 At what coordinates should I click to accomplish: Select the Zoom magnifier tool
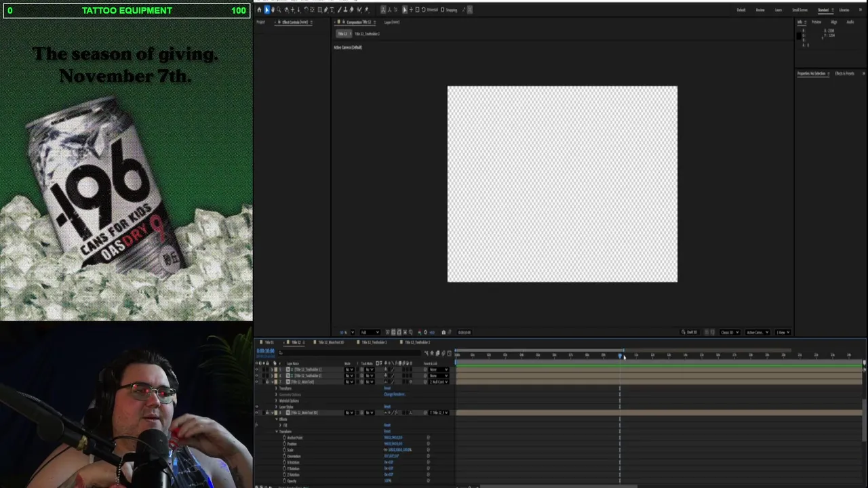click(x=279, y=9)
